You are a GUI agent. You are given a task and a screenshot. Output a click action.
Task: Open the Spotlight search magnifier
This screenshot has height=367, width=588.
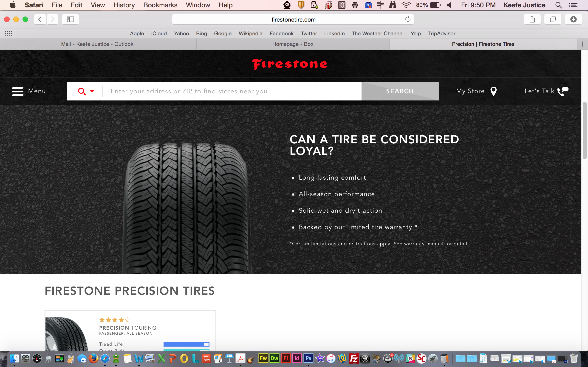click(x=559, y=5)
